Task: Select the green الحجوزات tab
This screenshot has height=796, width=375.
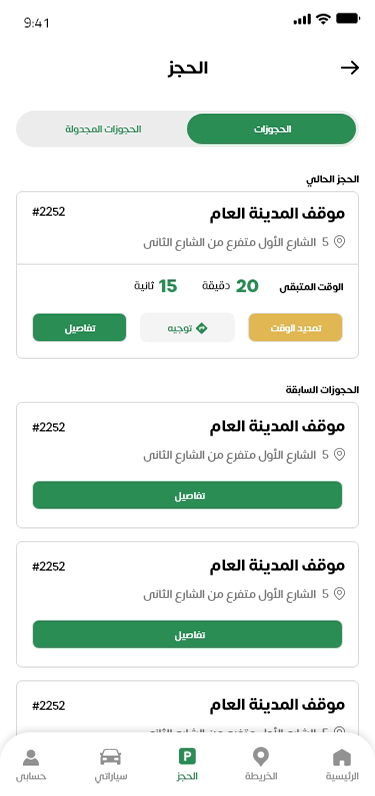Action: coord(272,129)
